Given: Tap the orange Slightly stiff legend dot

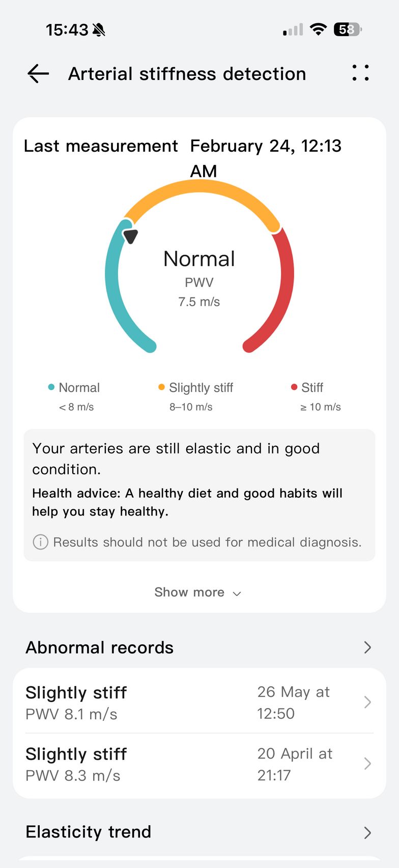Looking at the screenshot, I should [161, 387].
